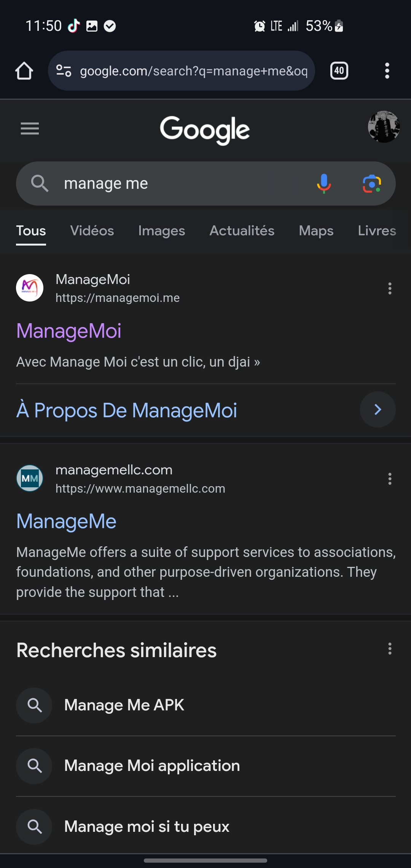Open Chrome's three-dot overflow menu
The image size is (411, 868).
[x=387, y=71]
